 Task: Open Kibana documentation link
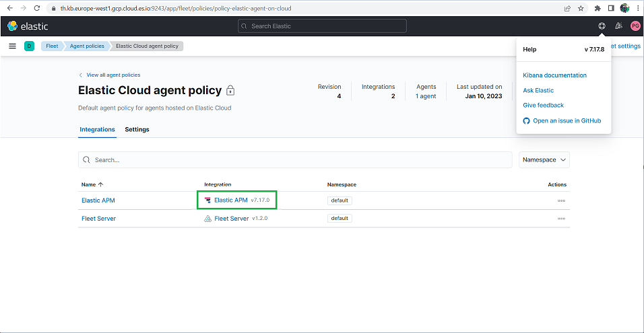[x=554, y=75]
